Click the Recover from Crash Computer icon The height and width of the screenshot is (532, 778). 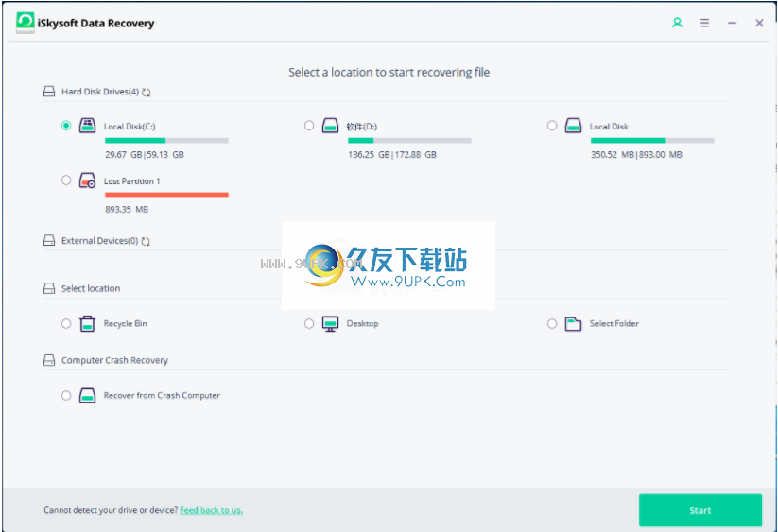(x=87, y=395)
